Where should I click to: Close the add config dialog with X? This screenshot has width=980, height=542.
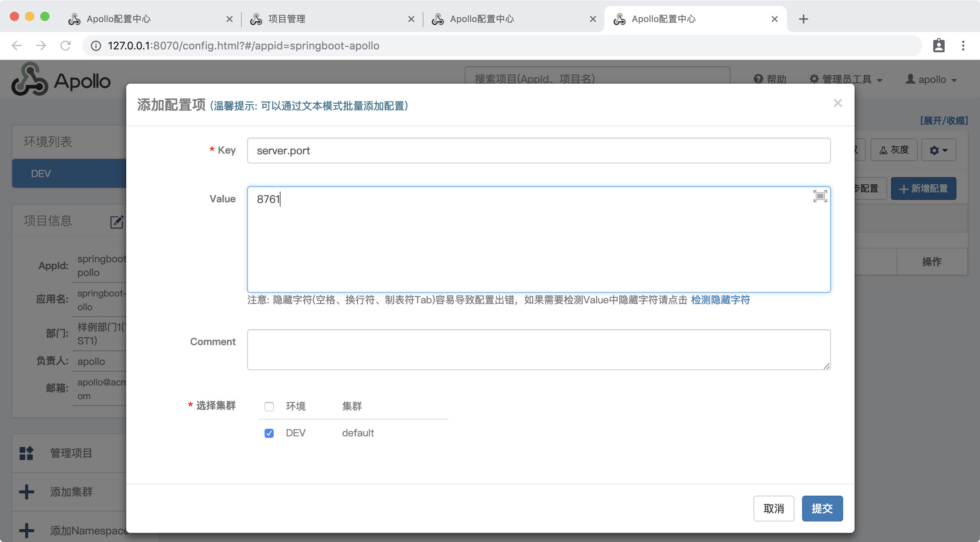pyautogui.click(x=837, y=103)
